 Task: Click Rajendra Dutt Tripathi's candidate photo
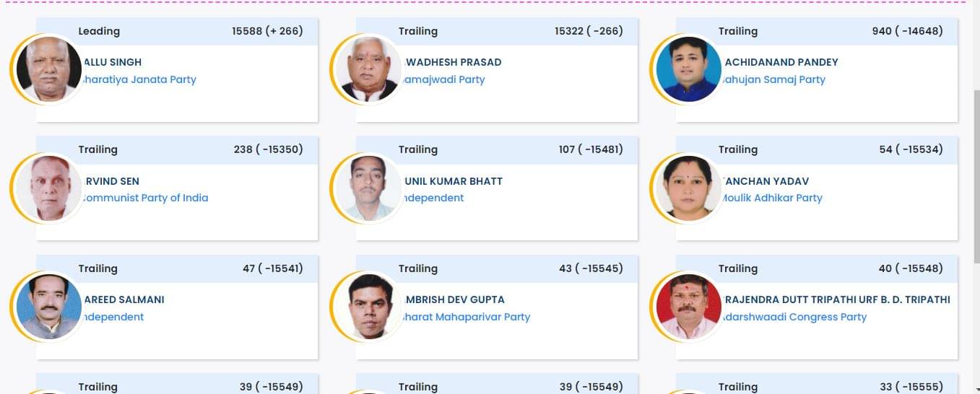tap(689, 307)
